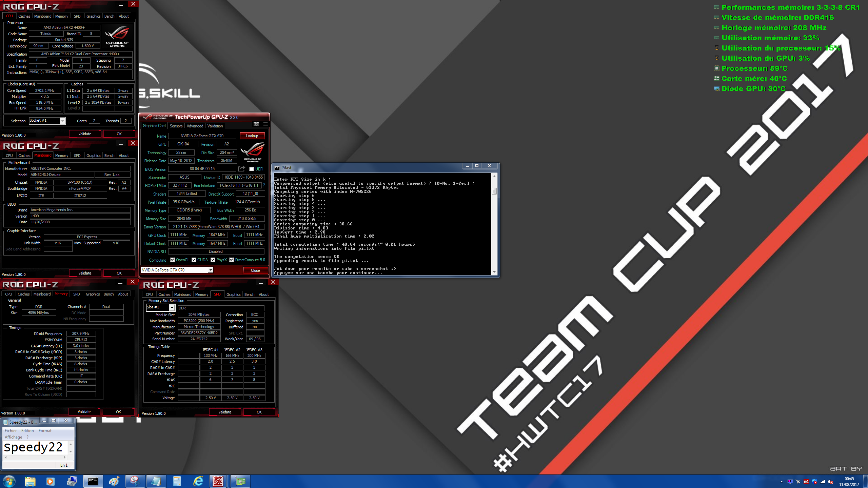Click the Show Desktop button at taskbar end
This screenshot has width=868, height=488.
[865, 481]
